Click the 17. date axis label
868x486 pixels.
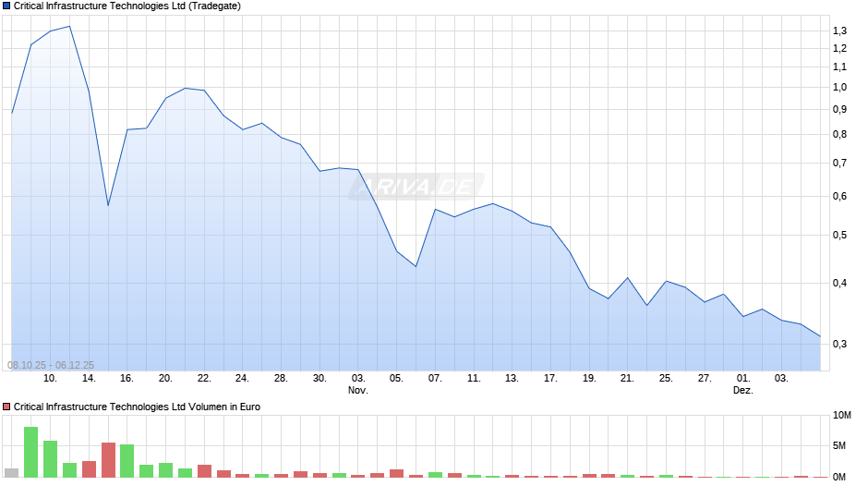(550, 379)
